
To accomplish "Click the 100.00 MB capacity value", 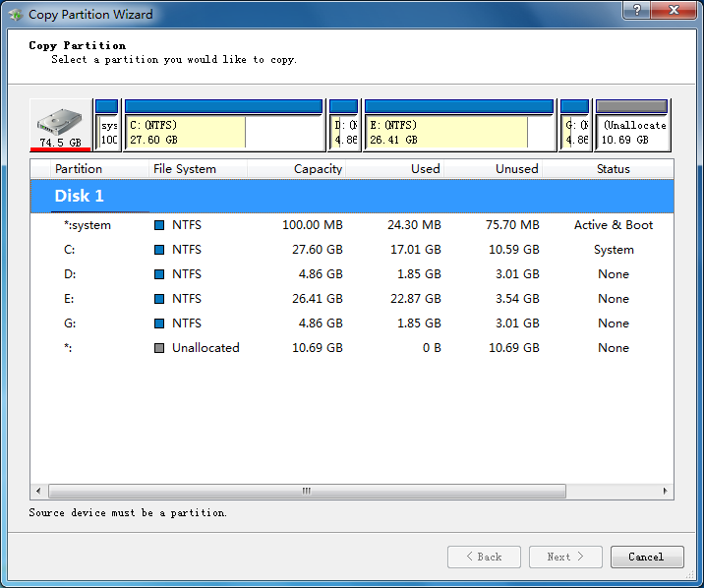I will [313, 225].
